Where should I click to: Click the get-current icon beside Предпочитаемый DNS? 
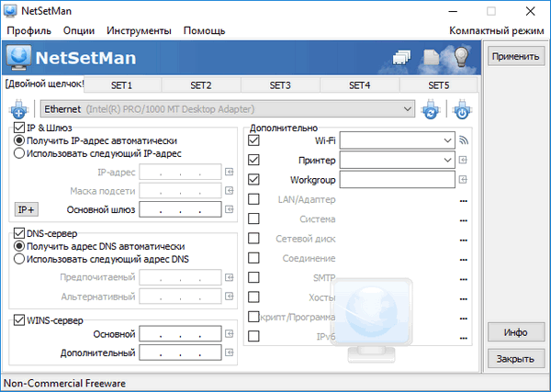(x=230, y=277)
